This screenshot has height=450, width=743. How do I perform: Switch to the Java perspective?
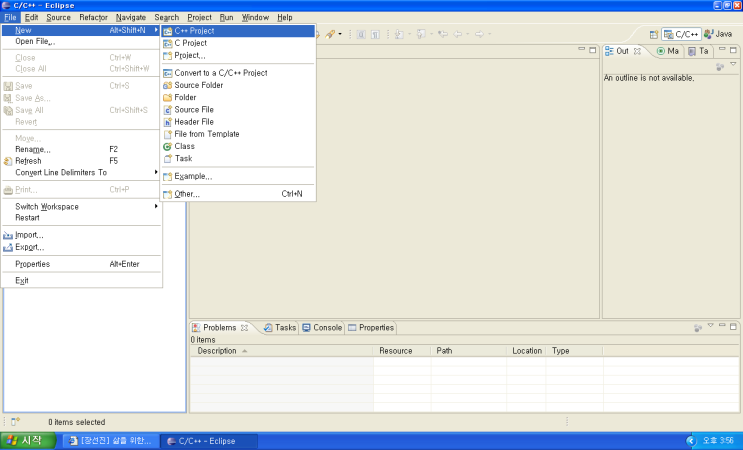(718, 34)
